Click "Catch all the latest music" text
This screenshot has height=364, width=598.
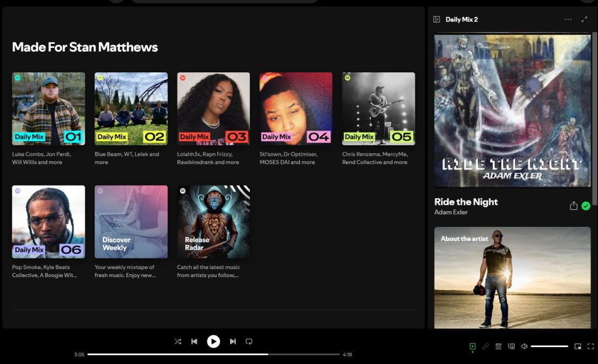(x=208, y=271)
